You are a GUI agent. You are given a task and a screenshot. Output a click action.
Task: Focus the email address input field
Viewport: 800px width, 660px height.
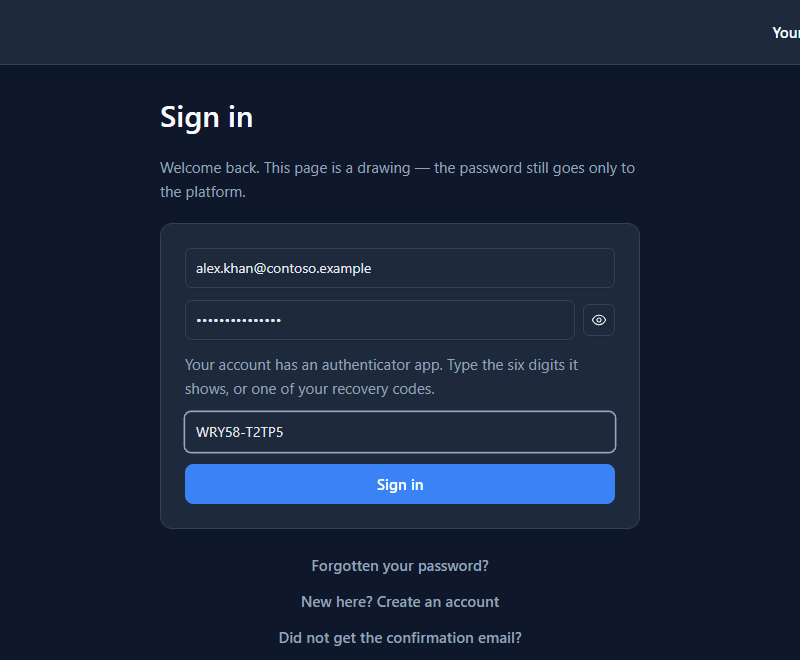tap(399, 268)
